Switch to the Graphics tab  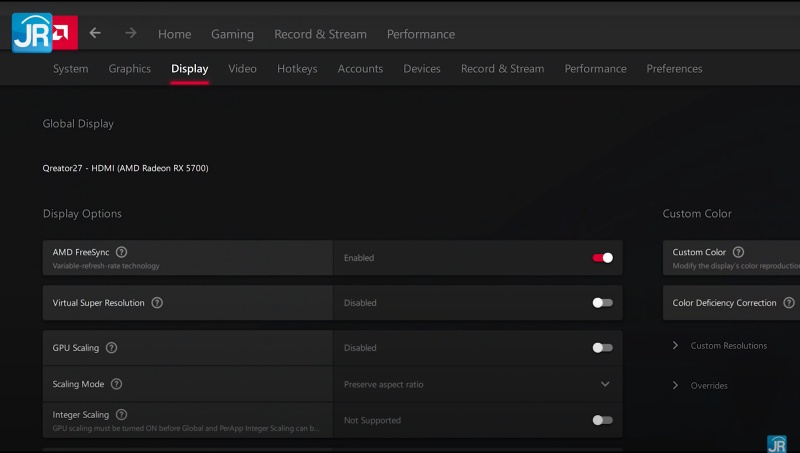pos(130,68)
